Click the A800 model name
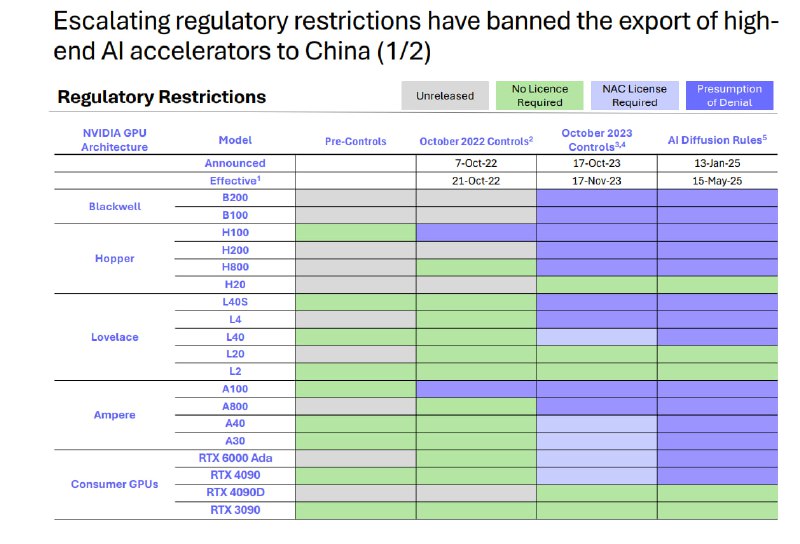 235,406
